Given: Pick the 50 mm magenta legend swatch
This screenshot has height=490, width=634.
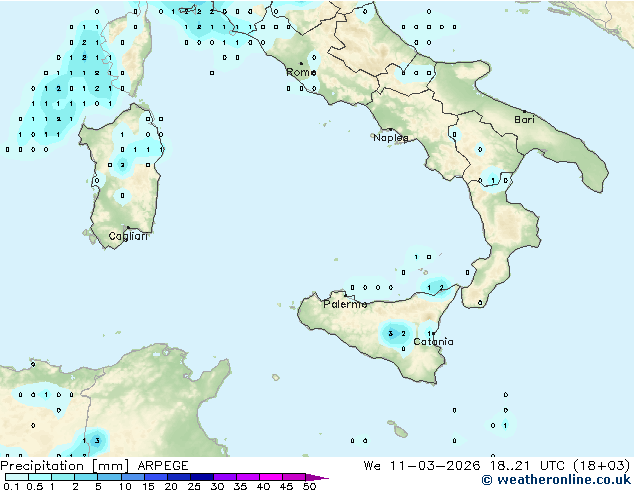Looking at the screenshot, I should (x=305, y=478).
